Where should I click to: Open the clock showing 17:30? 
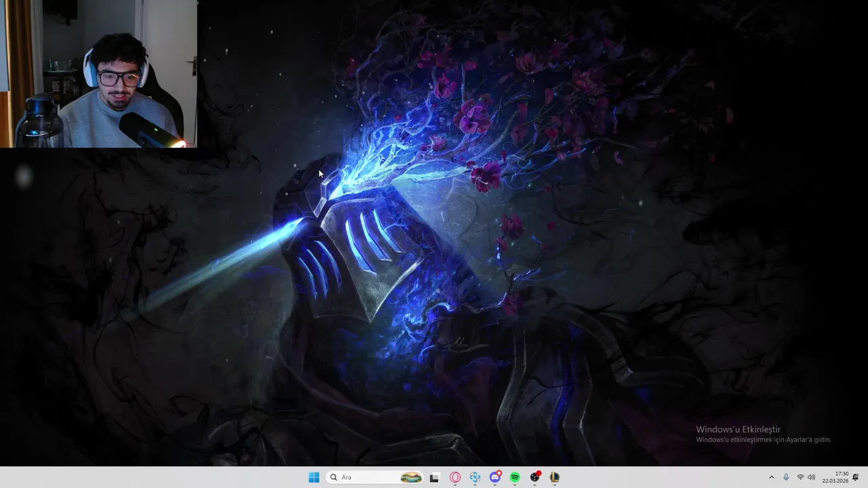(x=835, y=477)
